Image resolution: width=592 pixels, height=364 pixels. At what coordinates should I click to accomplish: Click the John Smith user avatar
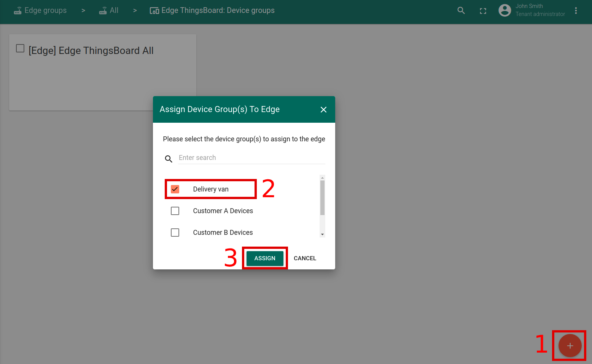click(504, 10)
